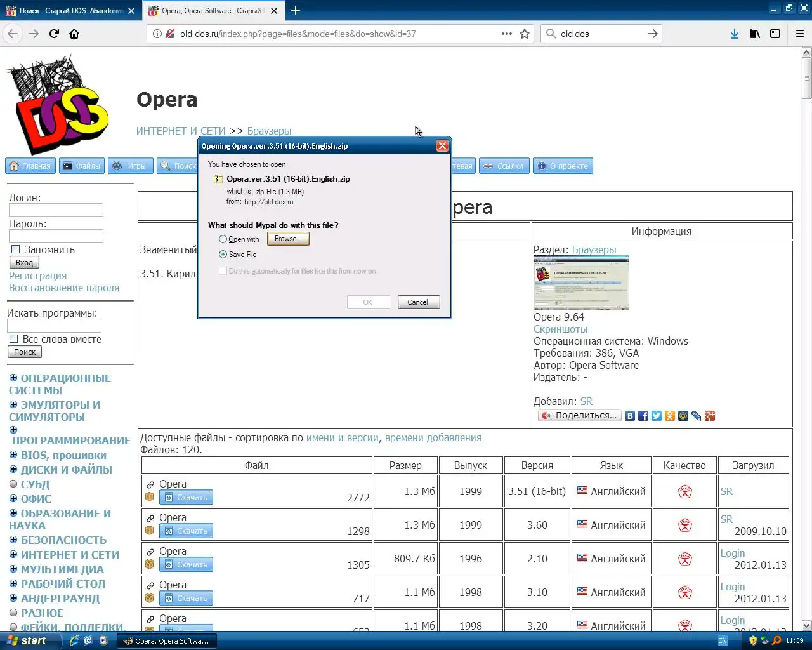The width and height of the screenshot is (812, 650).
Task: Switch to the 'Поиск - Старый DOS' tab
Action: [71, 11]
